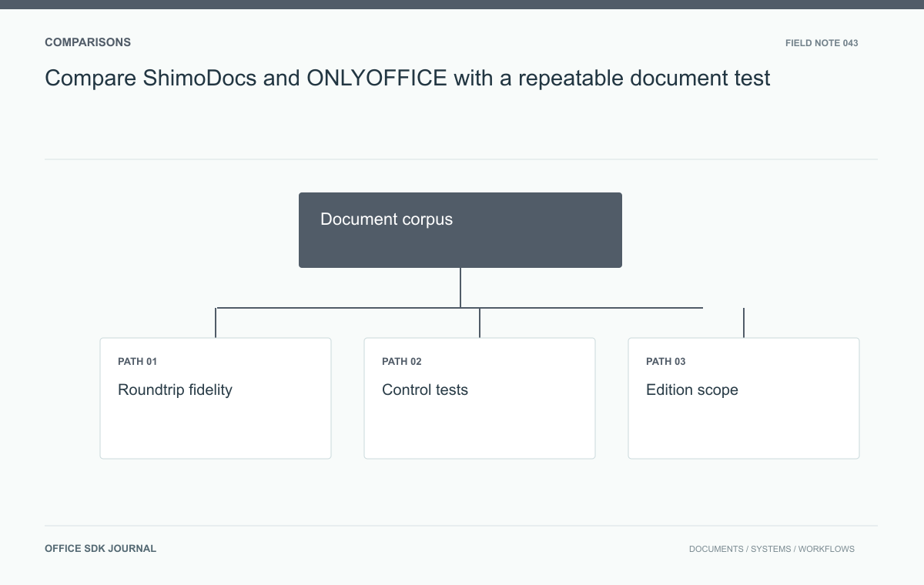Image resolution: width=924 pixels, height=585 pixels.
Task: Click the main headline comparing ShimoDocs and ONLYOFFICE
Action: (407, 78)
